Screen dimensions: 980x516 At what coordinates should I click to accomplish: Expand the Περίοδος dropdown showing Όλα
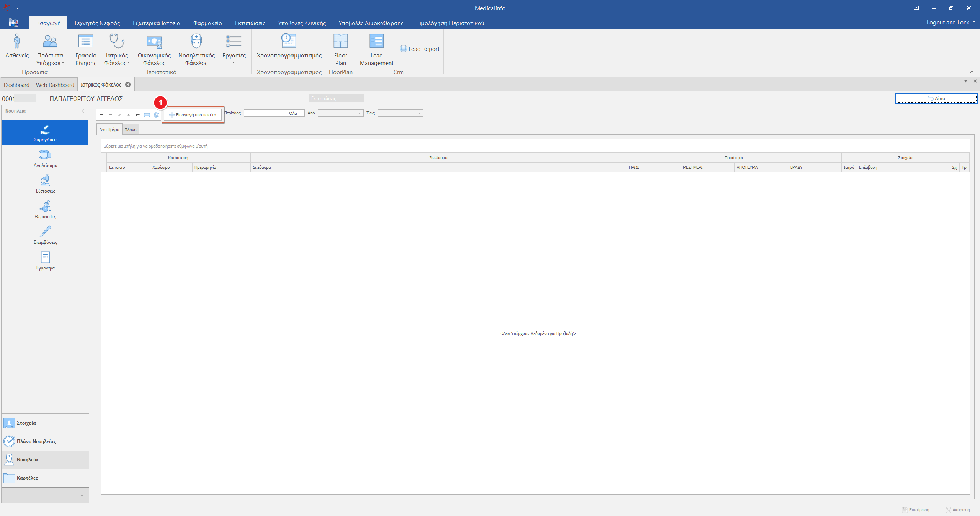point(301,113)
